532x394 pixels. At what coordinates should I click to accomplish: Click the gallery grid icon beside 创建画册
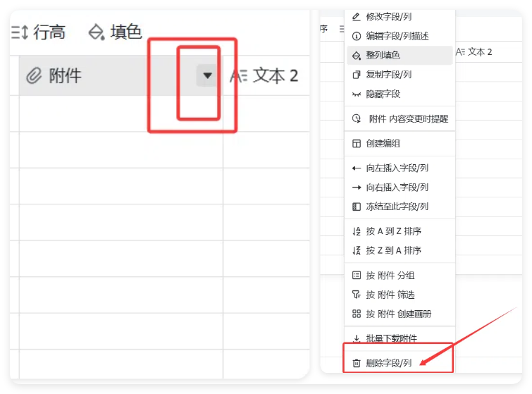(357, 314)
